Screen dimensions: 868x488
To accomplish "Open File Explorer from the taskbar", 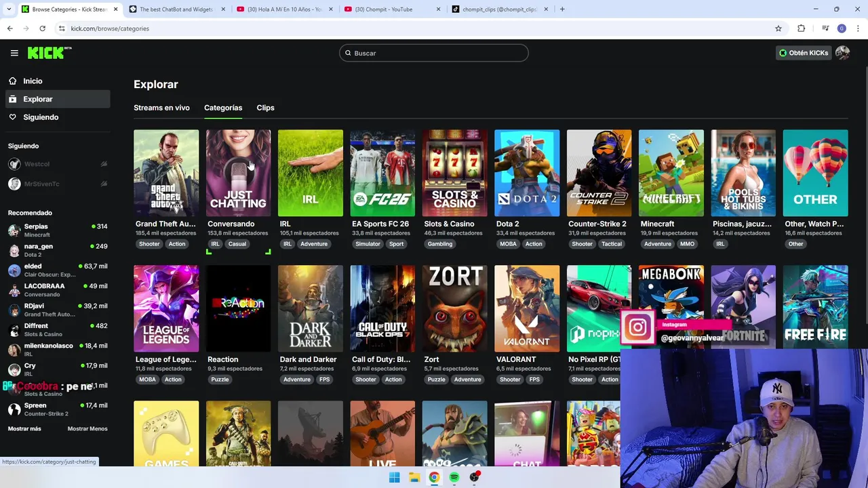I will [414, 477].
